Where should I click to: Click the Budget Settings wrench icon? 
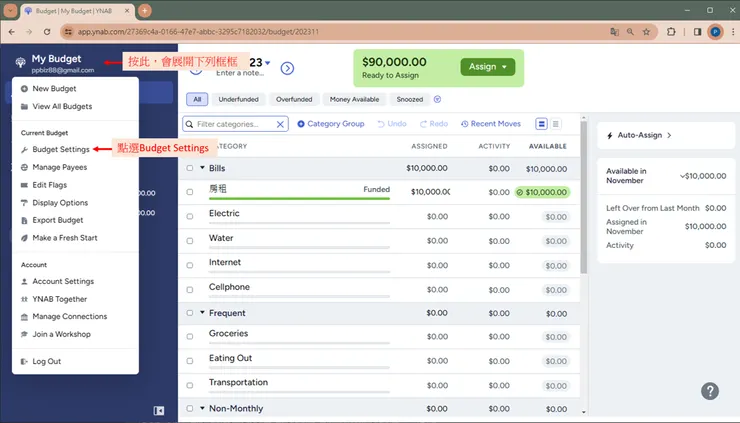click(x=24, y=150)
